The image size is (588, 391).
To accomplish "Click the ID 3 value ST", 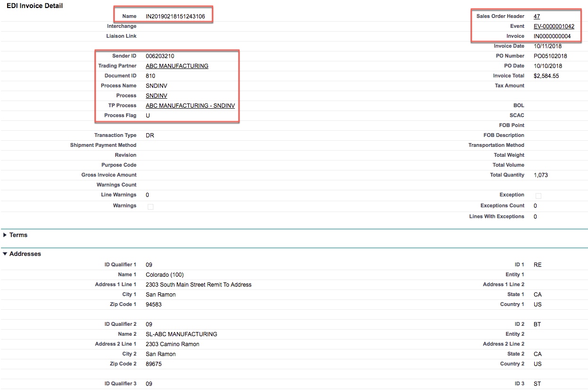I will click(538, 384).
